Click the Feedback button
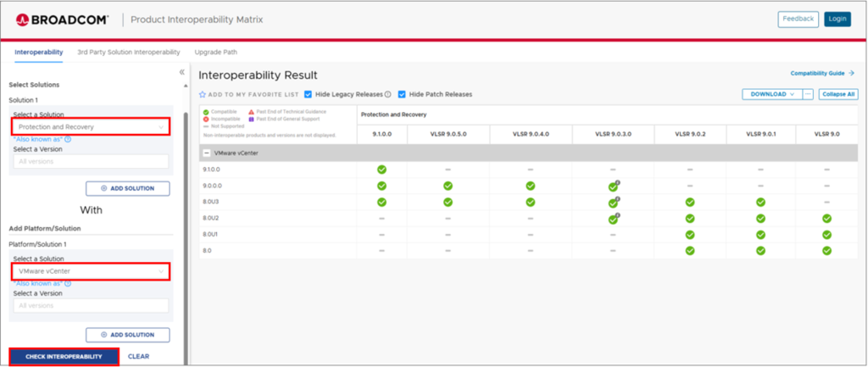This screenshot has width=868, height=367. [798, 19]
